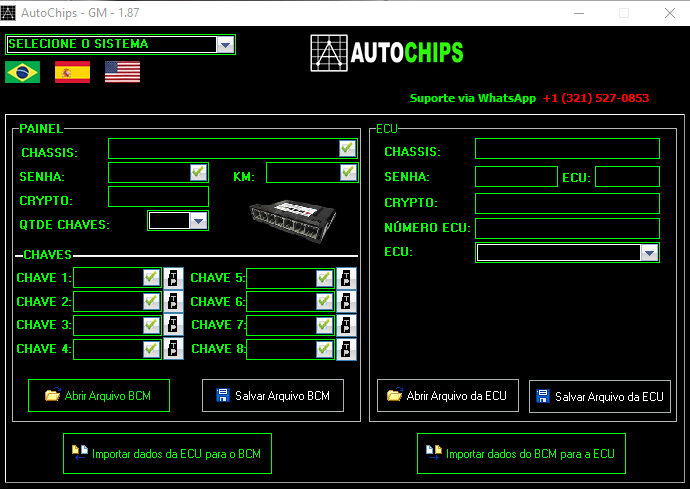
Task: Expand the Qtde Chaves dropdown
Action: pos(198,221)
